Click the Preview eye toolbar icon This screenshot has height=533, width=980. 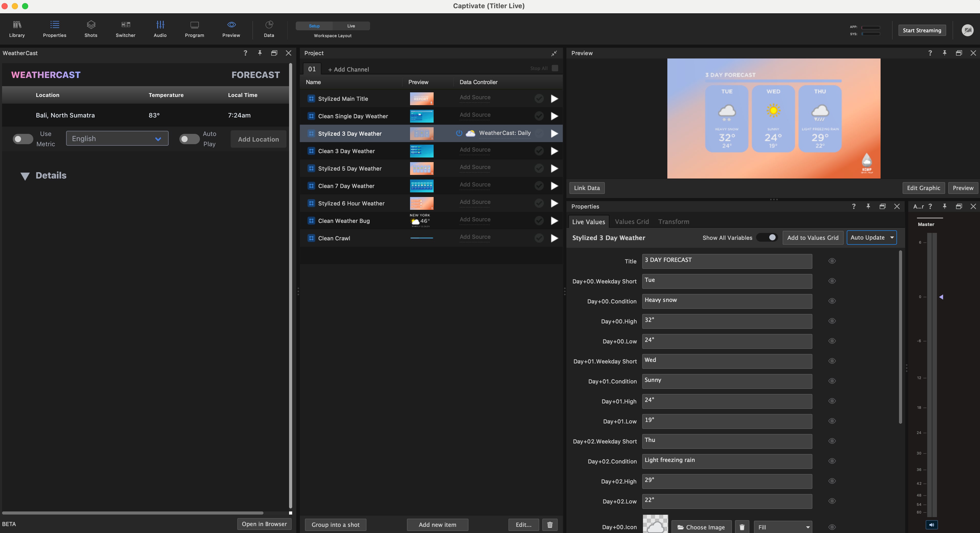(x=231, y=29)
